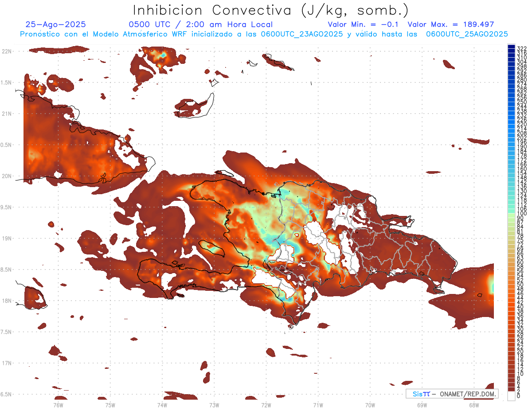Click the '0600UTC_25AGO2025' valid-until timestamp
Screen dimensions: 532x411
[467, 34]
